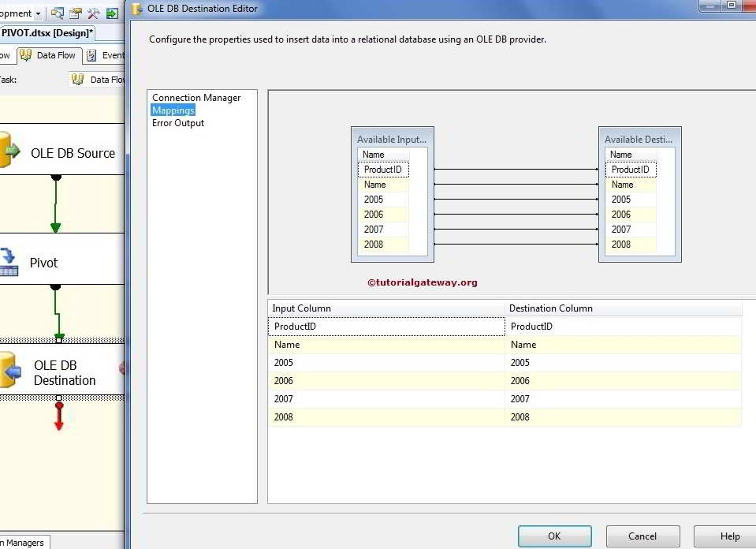The image size is (756, 549).
Task: Click the Solution Explorer toolbar icon
Action: pos(58,13)
